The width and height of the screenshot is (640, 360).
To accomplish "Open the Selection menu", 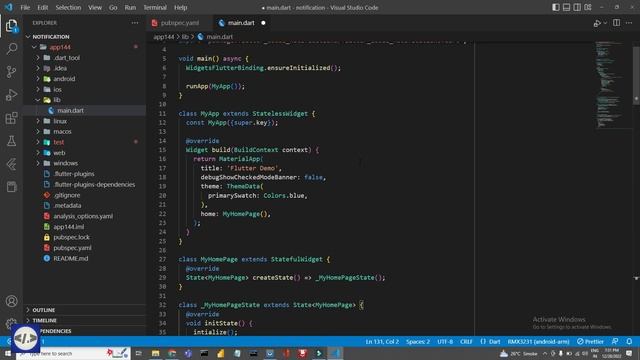I will (68, 7).
